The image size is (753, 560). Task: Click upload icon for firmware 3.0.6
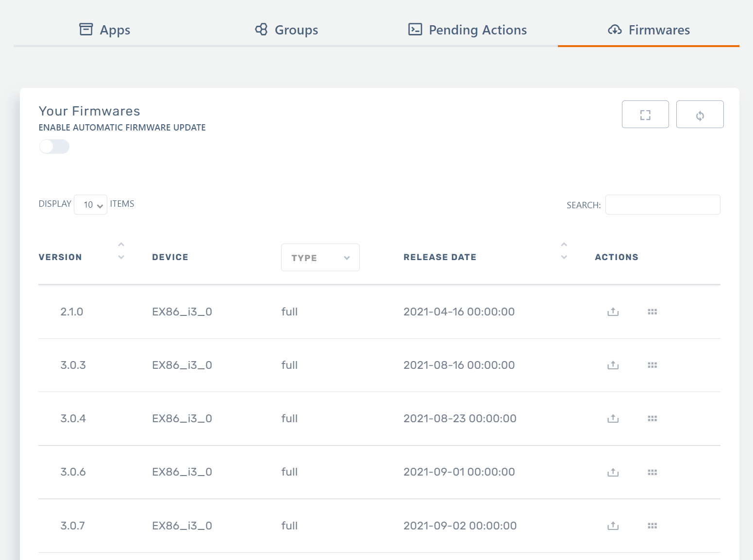click(613, 472)
